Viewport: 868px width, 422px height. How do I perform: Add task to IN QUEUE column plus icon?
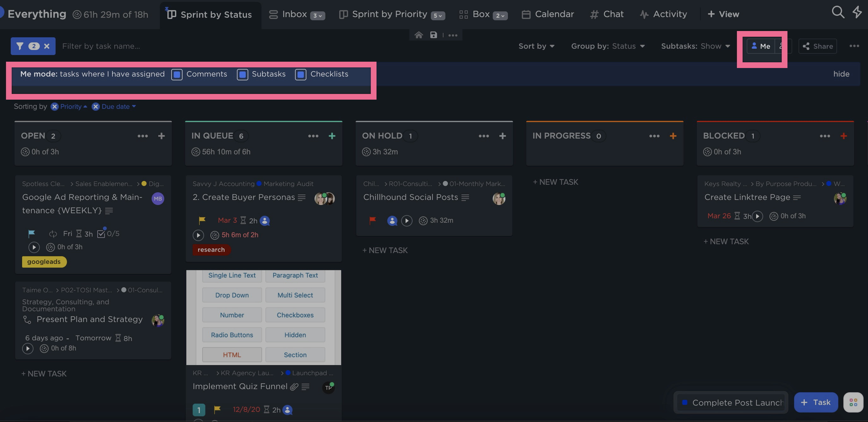[332, 136]
